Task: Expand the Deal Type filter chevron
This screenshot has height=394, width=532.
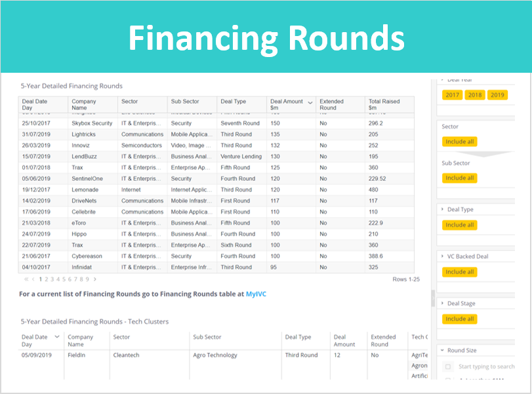Action: pyautogui.click(x=442, y=209)
